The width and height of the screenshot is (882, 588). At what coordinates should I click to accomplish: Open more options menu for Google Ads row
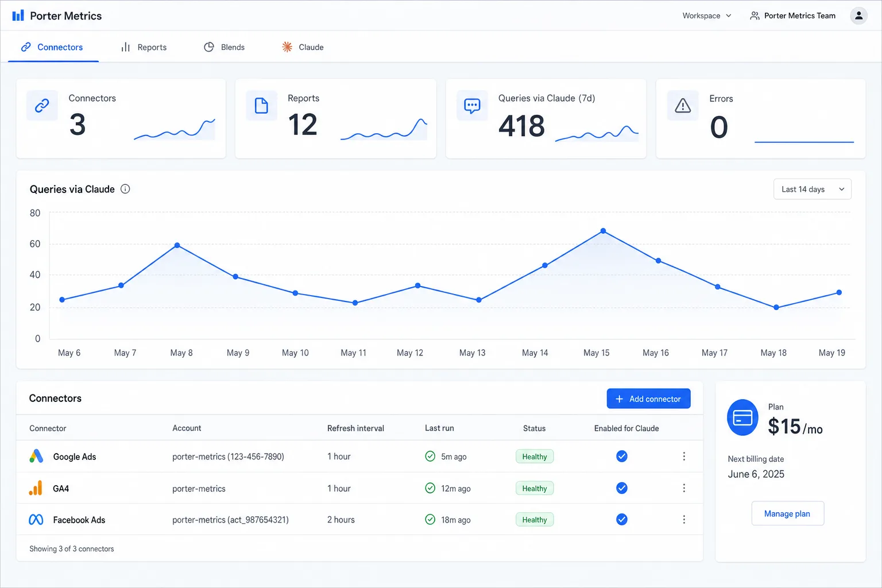click(x=684, y=456)
